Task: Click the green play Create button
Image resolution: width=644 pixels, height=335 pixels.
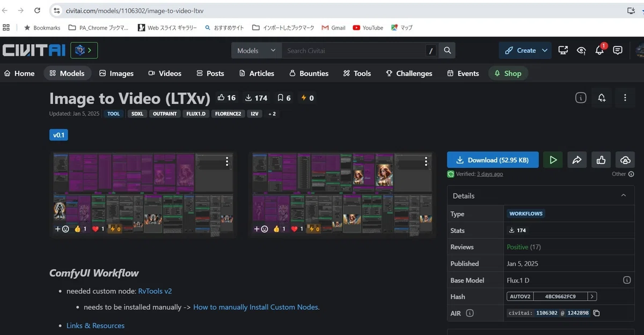Action: tap(553, 160)
